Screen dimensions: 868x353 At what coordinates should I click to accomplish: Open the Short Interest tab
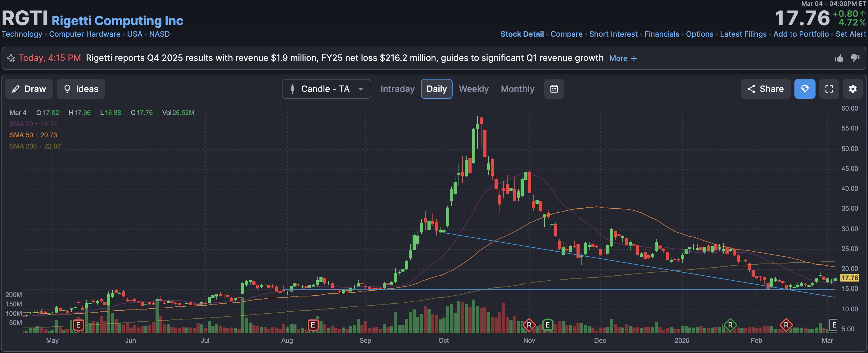(x=613, y=34)
